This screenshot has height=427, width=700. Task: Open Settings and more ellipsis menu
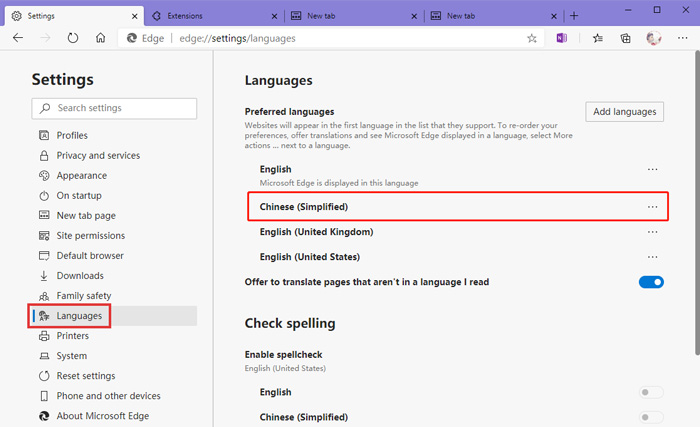pyautogui.click(x=683, y=38)
